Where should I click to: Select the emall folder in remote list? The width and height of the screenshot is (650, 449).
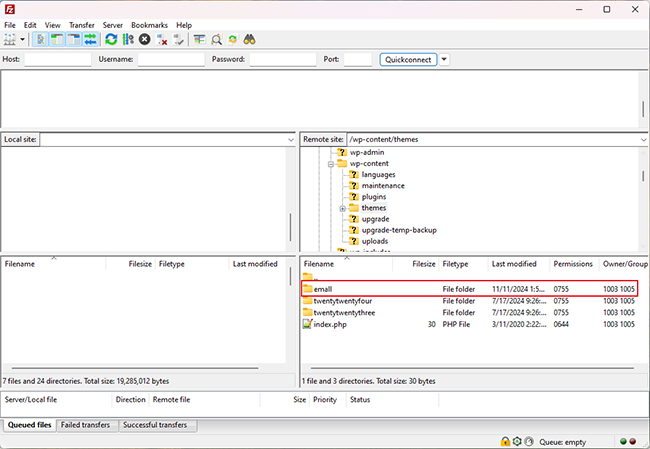click(469, 289)
